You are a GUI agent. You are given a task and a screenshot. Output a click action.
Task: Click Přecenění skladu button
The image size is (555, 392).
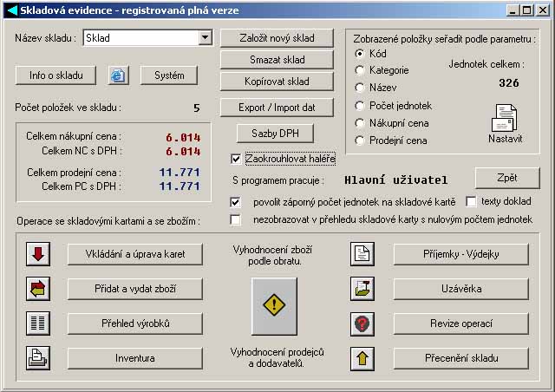461,358
